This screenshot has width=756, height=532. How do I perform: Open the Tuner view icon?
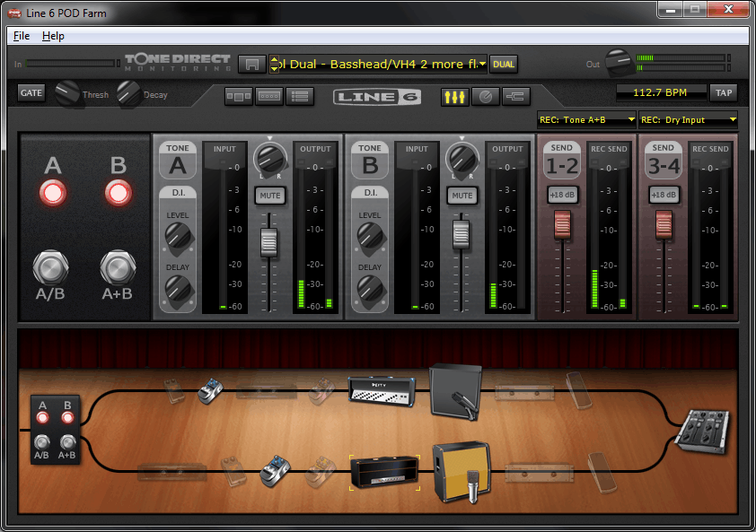[486, 96]
